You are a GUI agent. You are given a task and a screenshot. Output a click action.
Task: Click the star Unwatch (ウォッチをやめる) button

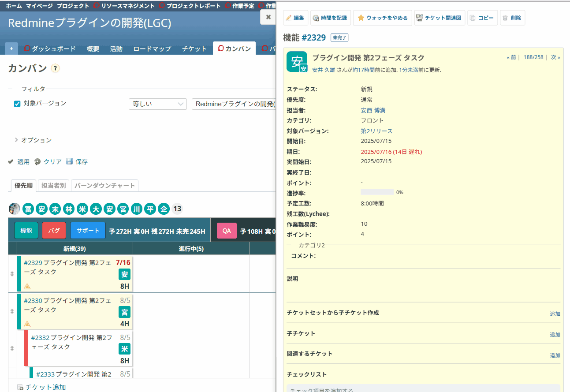point(383,18)
